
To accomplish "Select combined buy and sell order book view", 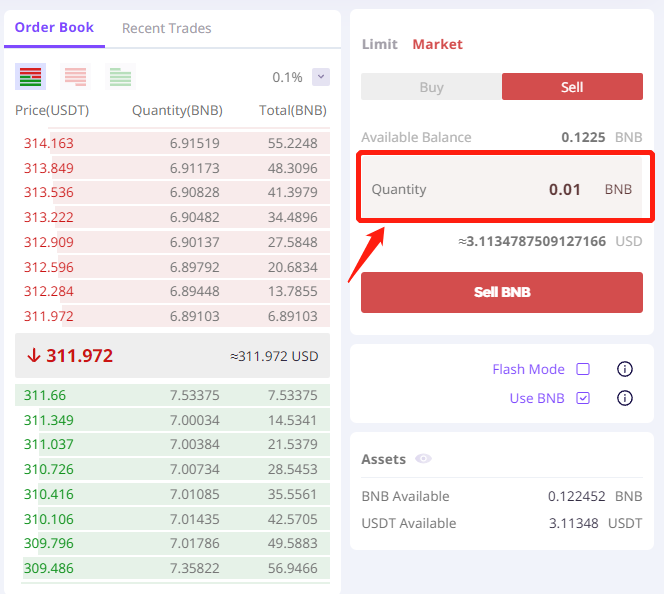I will (x=30, y=77).
